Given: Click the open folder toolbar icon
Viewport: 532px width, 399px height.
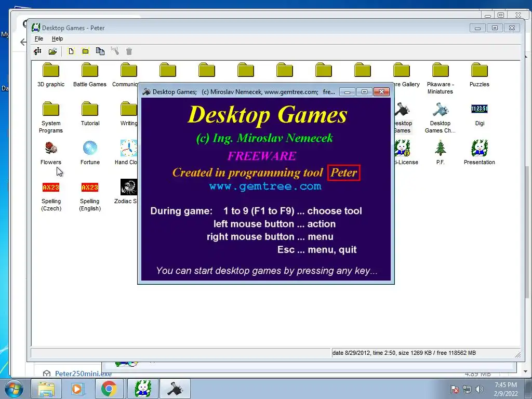Looking at the screenshot, I should [52, 51].
